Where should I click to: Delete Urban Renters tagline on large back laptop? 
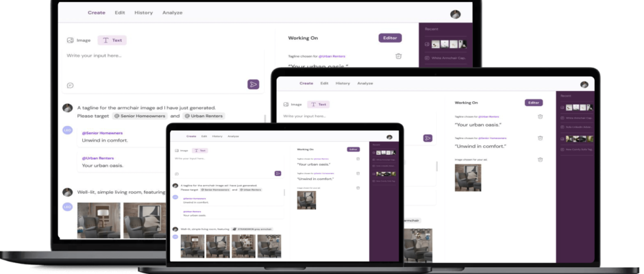(x=398, y=56)
